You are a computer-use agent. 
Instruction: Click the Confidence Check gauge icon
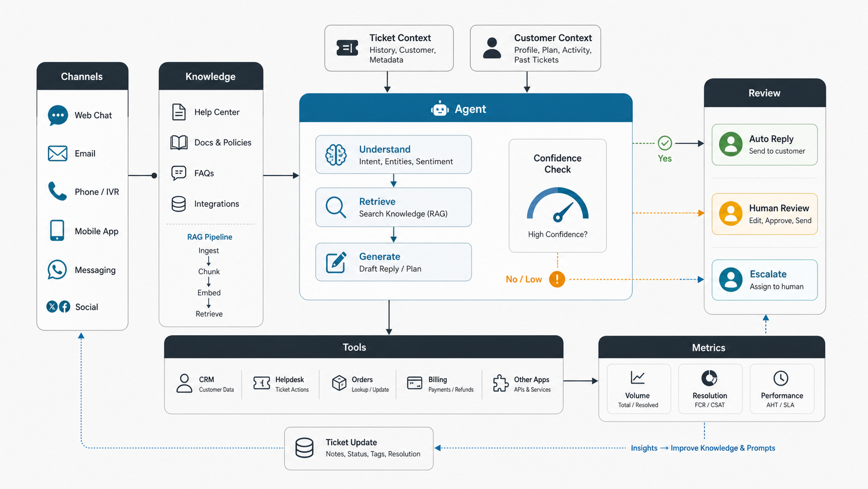558,205
